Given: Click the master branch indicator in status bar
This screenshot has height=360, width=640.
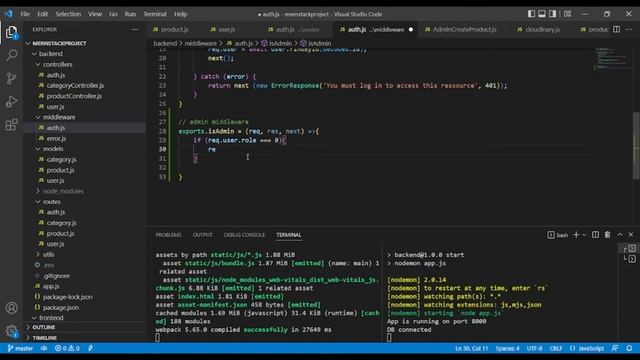Looking at the screenshot, I should [x=20, y=348].
